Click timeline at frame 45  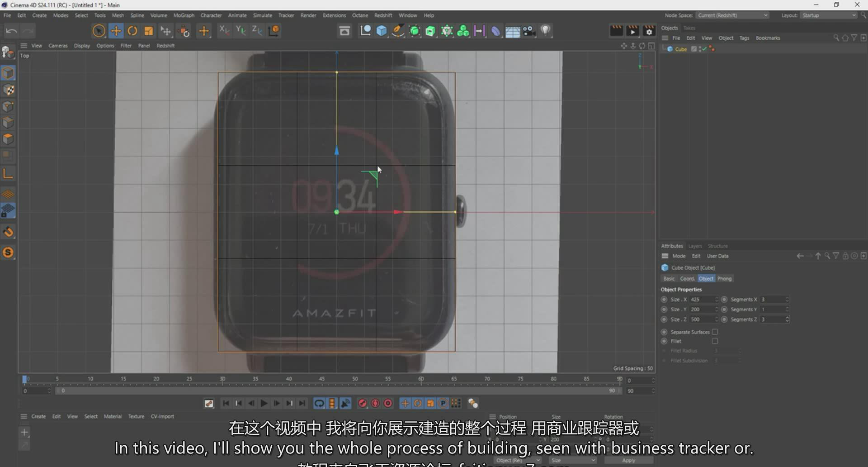click(x=322, y=379)
